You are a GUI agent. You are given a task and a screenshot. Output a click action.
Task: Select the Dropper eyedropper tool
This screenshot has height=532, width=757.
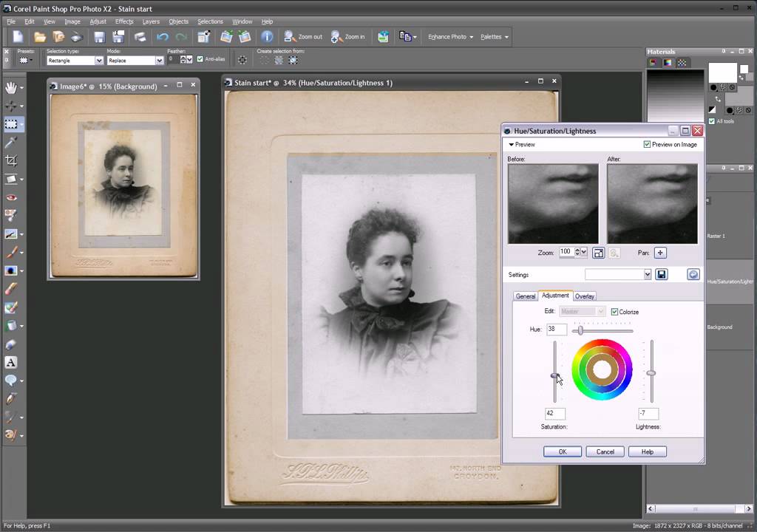(x=11, y=142)
